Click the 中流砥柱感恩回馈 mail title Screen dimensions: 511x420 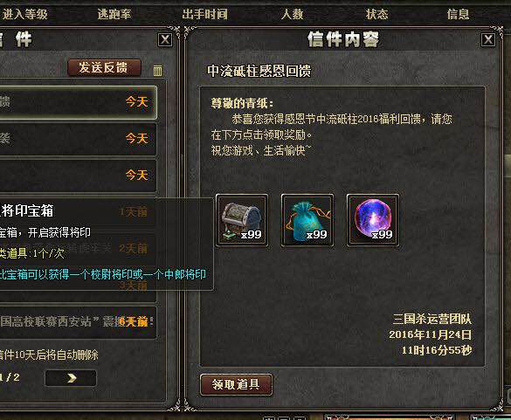click(259, 71)
